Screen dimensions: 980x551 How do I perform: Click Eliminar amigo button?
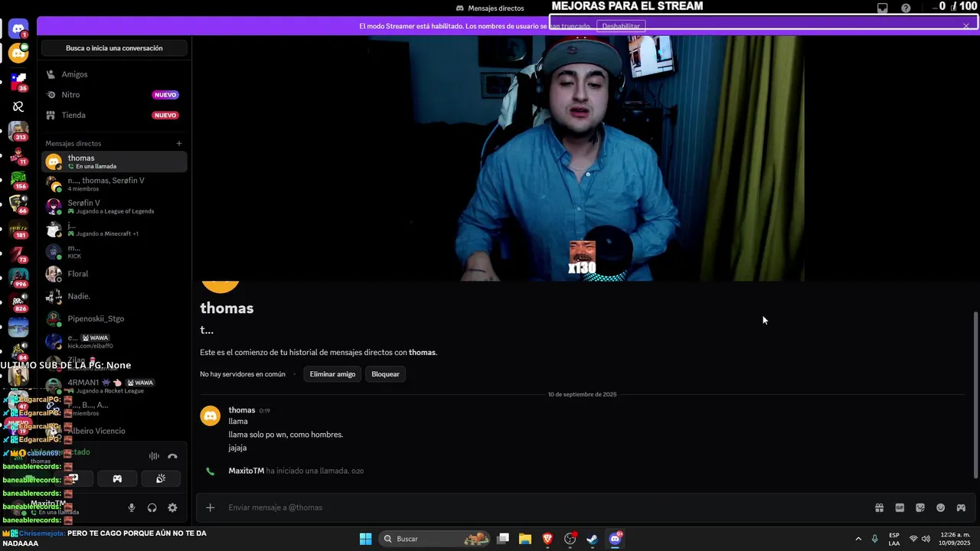point(332,374)
